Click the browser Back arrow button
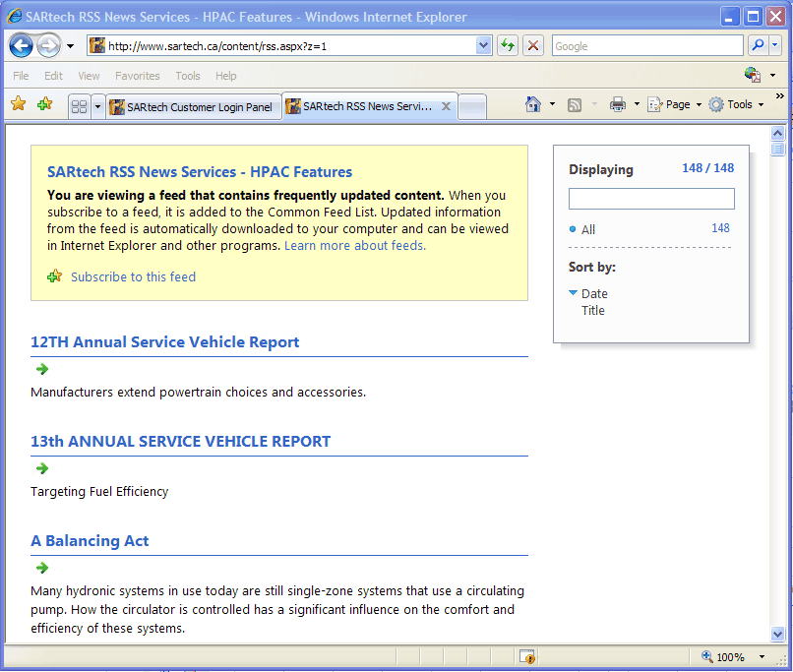The height and width of the screenshot is (672, 793). coord(22,46)
